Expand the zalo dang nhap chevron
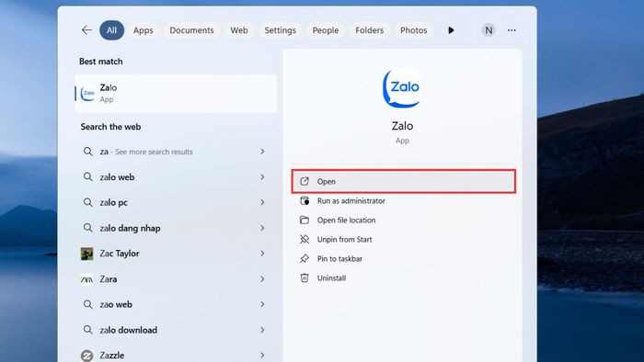644x362 pixels. click(262, 228)
